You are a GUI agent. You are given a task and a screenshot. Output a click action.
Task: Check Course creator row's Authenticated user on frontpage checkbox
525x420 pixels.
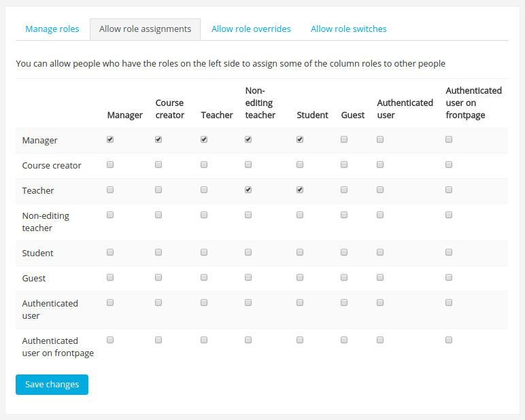click(x=449, y=164)
